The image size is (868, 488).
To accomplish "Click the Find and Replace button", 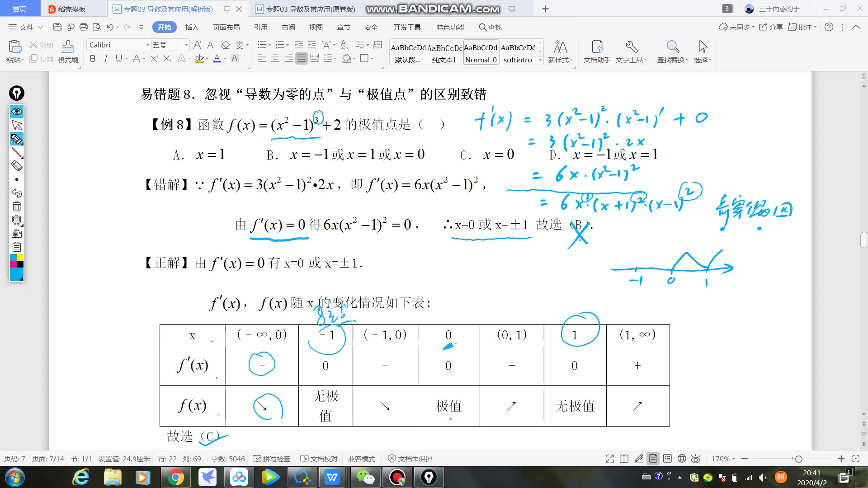I will point(673,52).
